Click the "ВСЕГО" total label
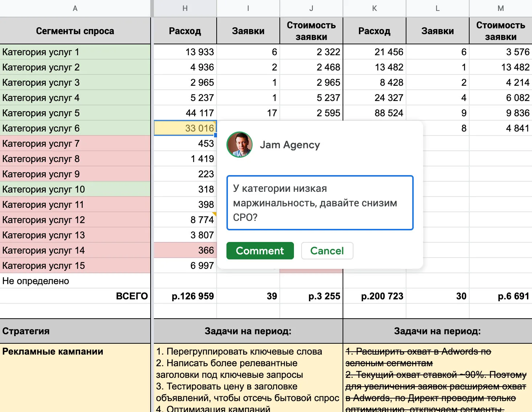Image resolution: width=532 pixels, height=412 pixels. coord(75,296)
